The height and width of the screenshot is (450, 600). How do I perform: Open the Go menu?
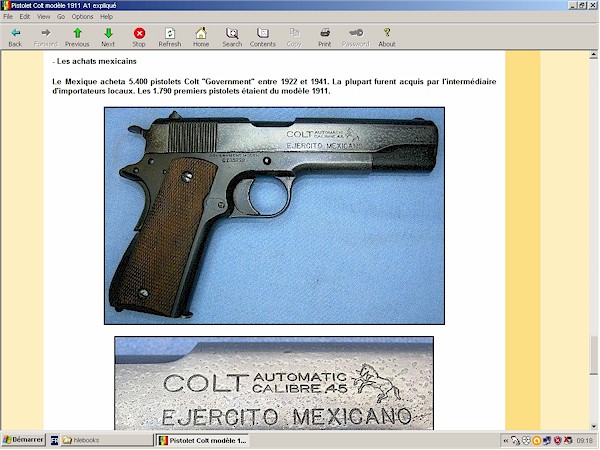point(61,16)
